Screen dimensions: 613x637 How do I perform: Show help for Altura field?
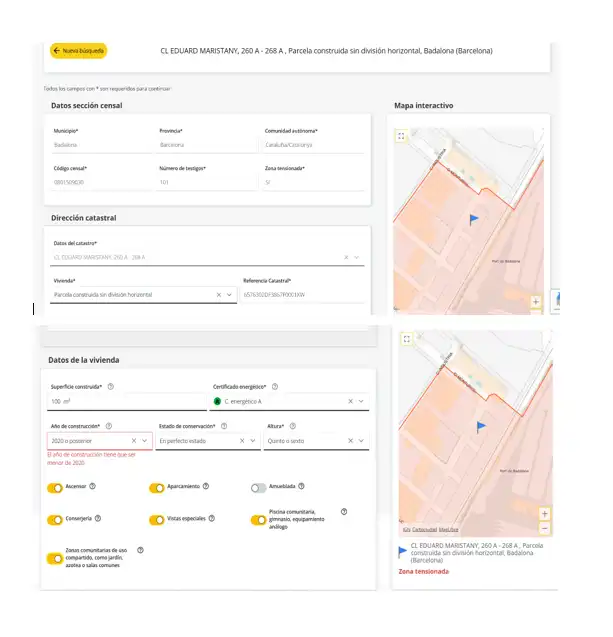coord(292,426)
